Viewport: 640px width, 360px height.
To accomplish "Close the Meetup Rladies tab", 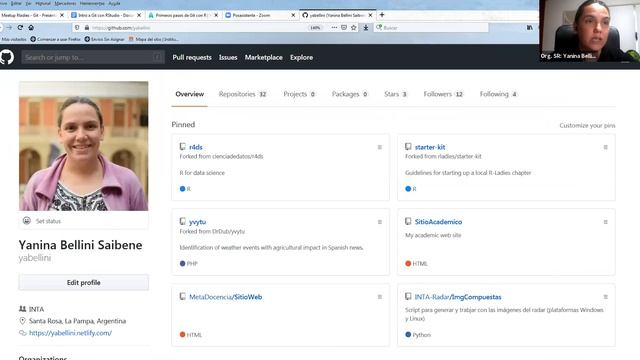I will click(x=62, y=15).
